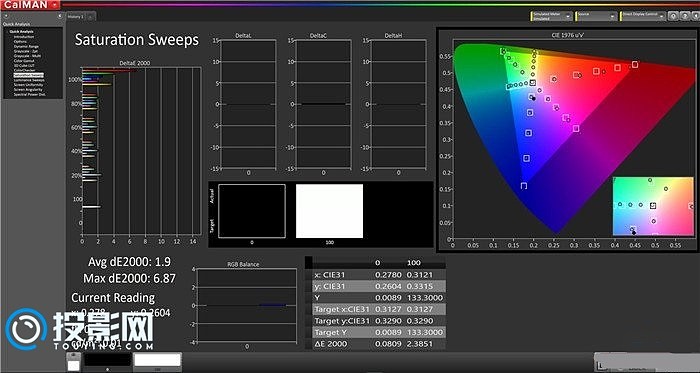The width and height of the screenshot is (700, 373).
Task: Switch to the History 1 tab
Action: (x=75, y=17)
